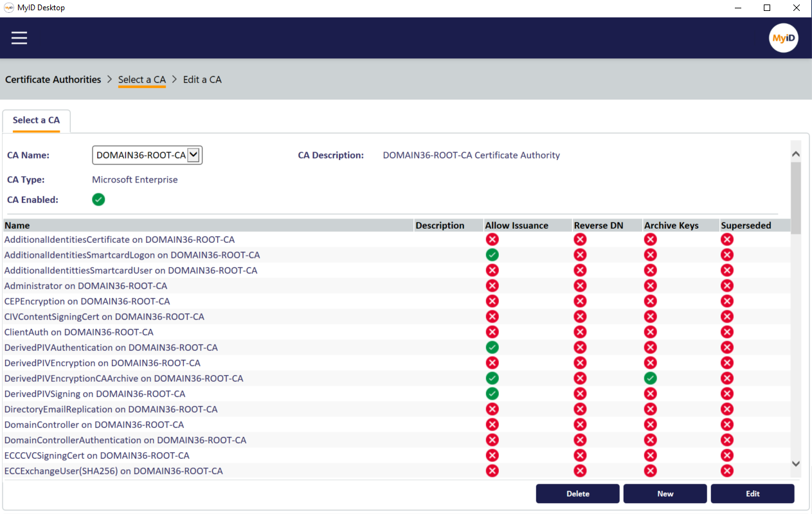812x514 pixels.
Task: Click the MyID logo icon
Action: (x=784, y=39)
